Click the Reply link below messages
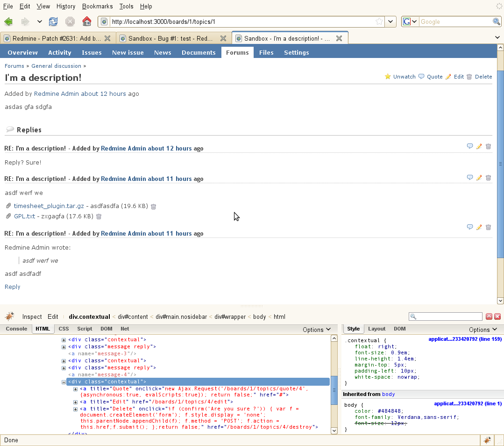 [13, 287]
